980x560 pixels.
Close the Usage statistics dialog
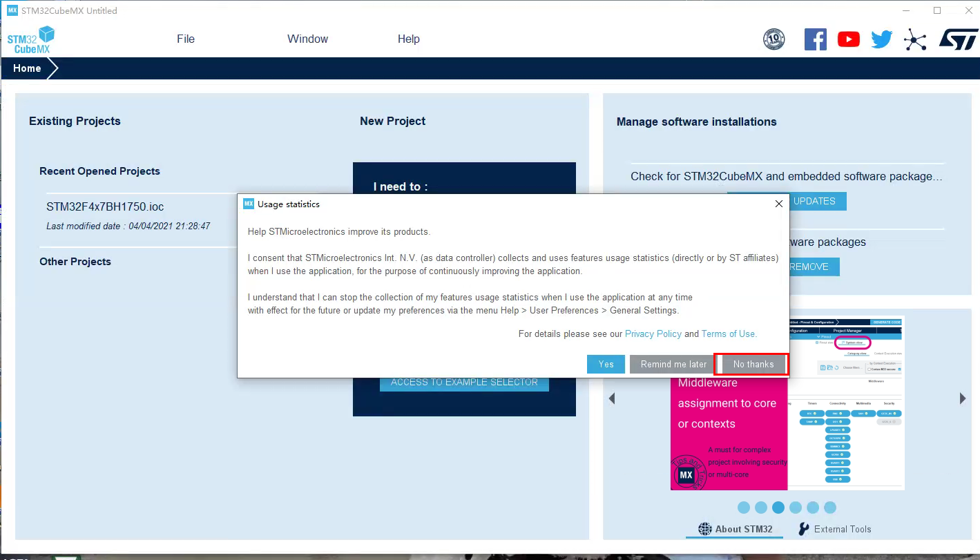tap(779, 204)
